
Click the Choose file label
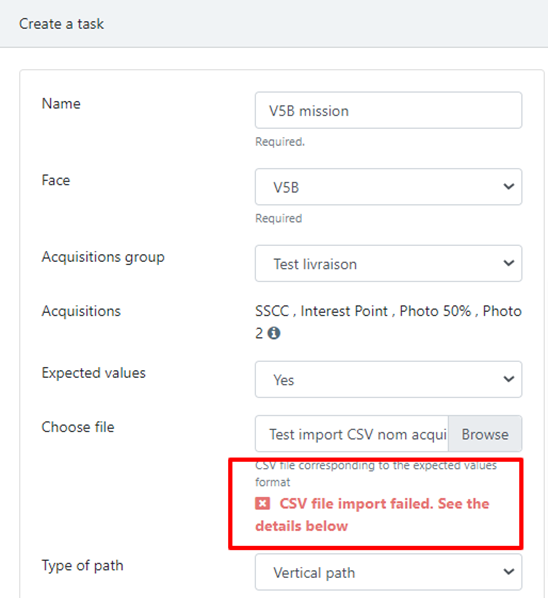coord(78,427)
